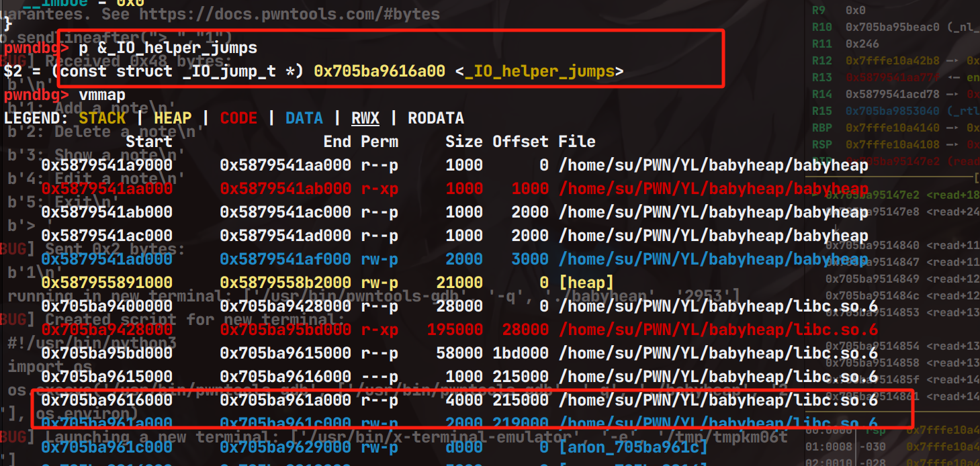
Task: Click the Offset column header
Action: 521,142
